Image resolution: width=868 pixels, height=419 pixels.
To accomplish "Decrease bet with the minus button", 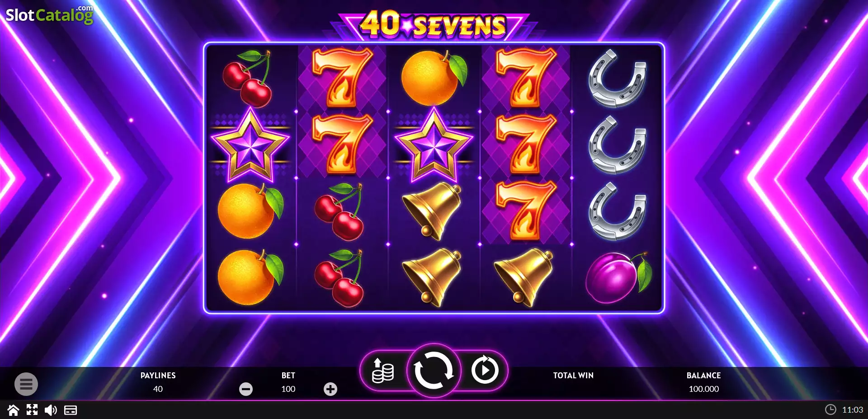I will pos(246,389).
